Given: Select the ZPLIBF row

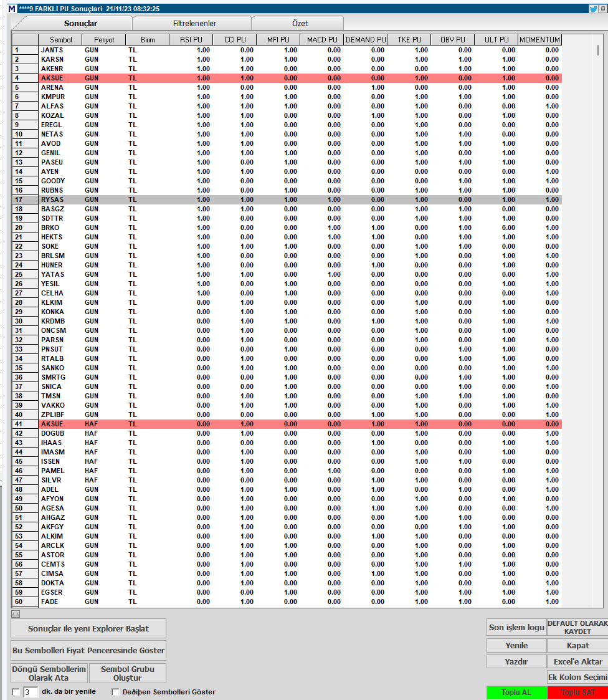Looking at the screenshot, I should [287, 415].
